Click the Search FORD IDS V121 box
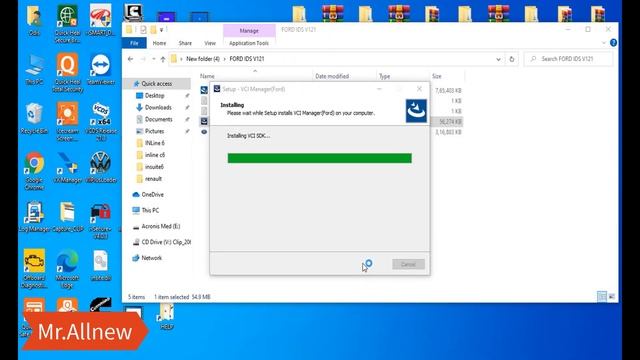640x360 pixels. click(x=568, y=59)
